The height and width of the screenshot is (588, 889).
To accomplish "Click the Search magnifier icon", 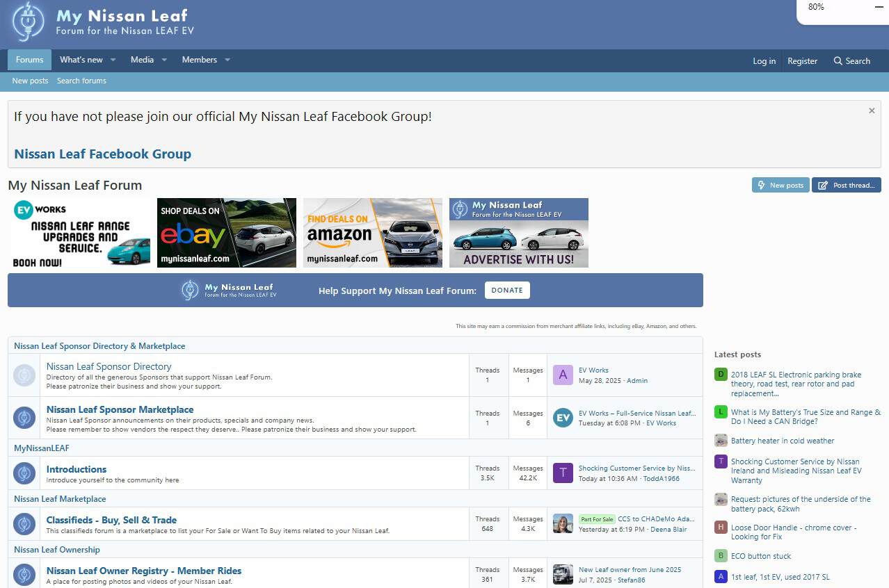I will 838,61.
